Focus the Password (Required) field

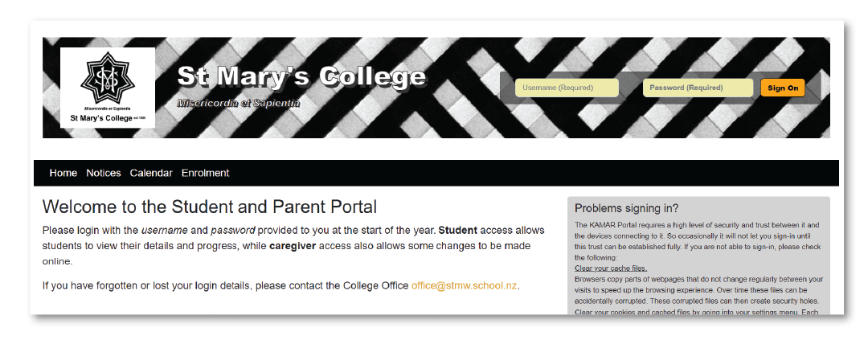(x=698, y=88)
